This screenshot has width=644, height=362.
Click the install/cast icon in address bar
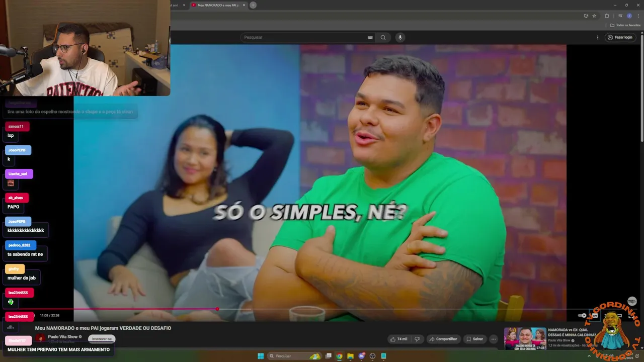click(x=586, y=16)
